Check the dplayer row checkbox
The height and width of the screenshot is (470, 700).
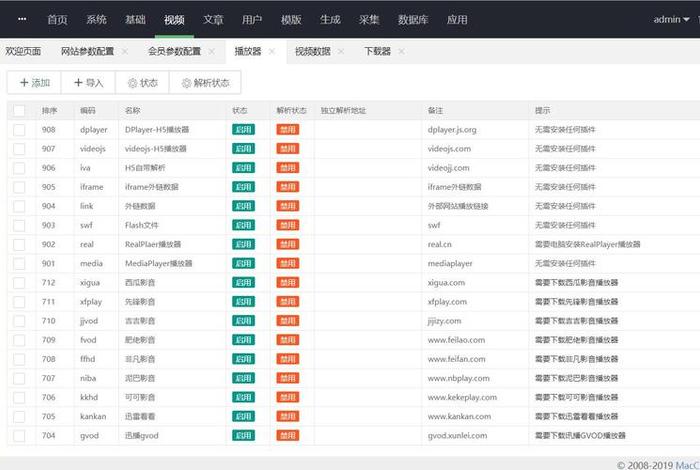[19, 129]
